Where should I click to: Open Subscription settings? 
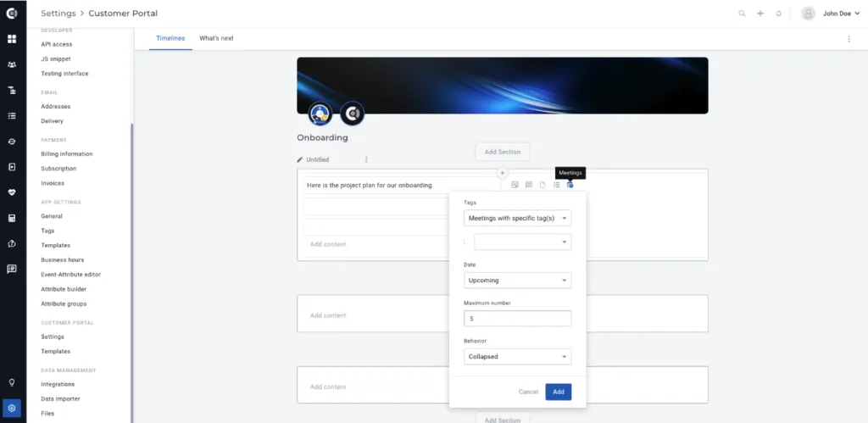[x=58, y=169]
